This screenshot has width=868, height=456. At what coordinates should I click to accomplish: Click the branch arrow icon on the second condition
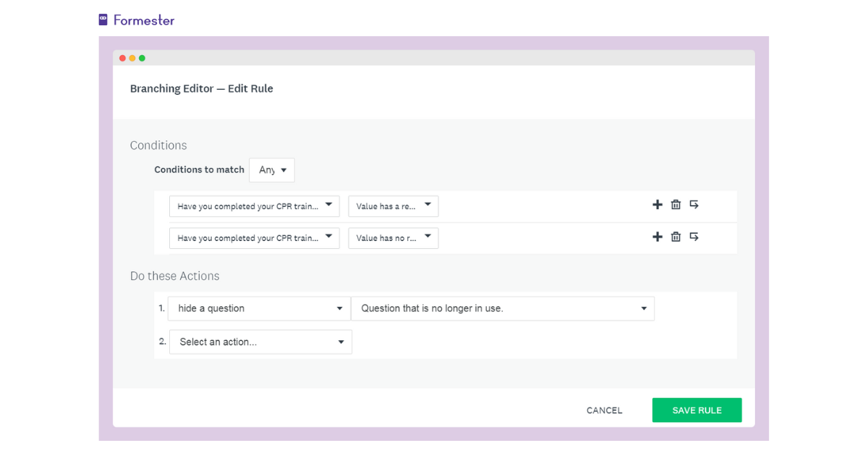pyautogui.click(x=694, y=237)
